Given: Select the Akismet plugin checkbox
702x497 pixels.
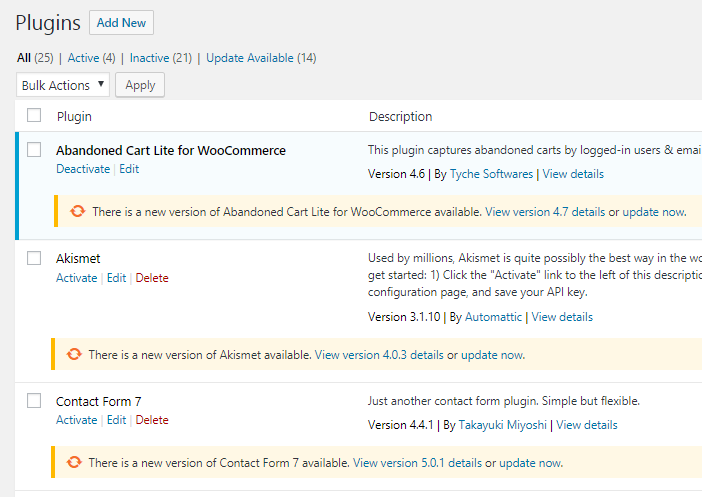Looking at the screenshot, I should pyautogui.click(x=34, y=259).
